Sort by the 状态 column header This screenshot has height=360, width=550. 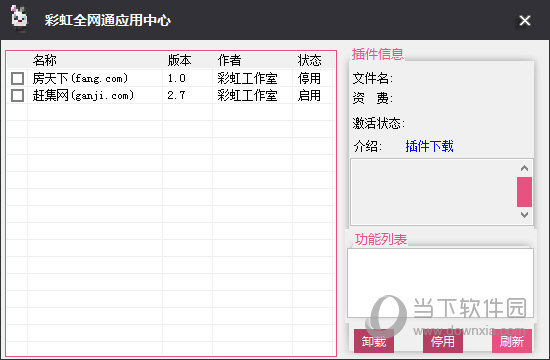point(309,60)
